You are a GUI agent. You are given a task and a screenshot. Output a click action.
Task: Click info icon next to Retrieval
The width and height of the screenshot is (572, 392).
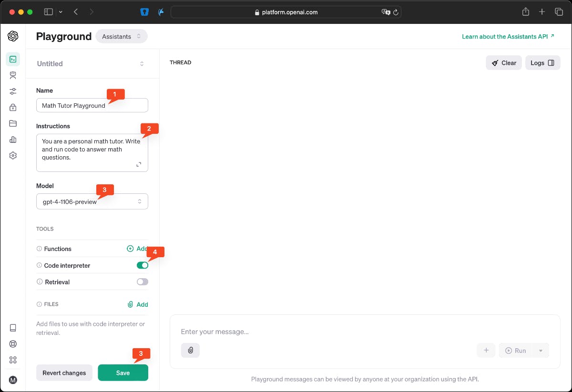tap(39, 282)
